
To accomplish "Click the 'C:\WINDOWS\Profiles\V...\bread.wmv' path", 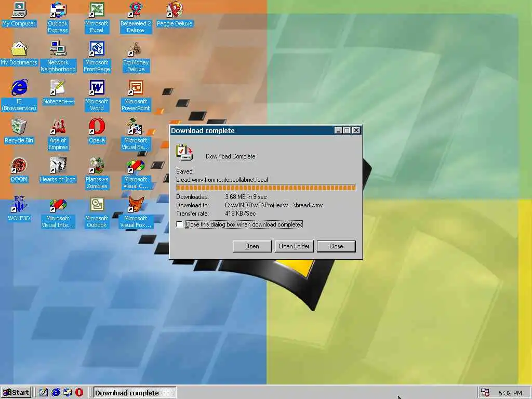I will click(274, 205).
